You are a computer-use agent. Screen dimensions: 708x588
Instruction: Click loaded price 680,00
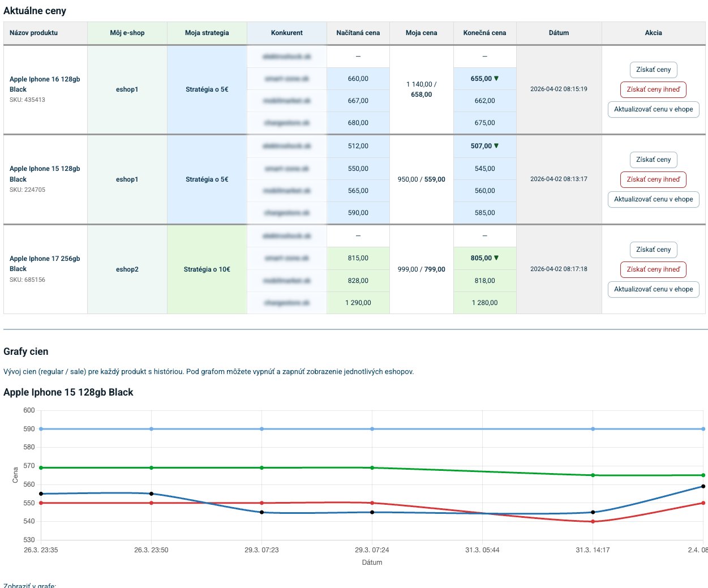tap(358, 123)
